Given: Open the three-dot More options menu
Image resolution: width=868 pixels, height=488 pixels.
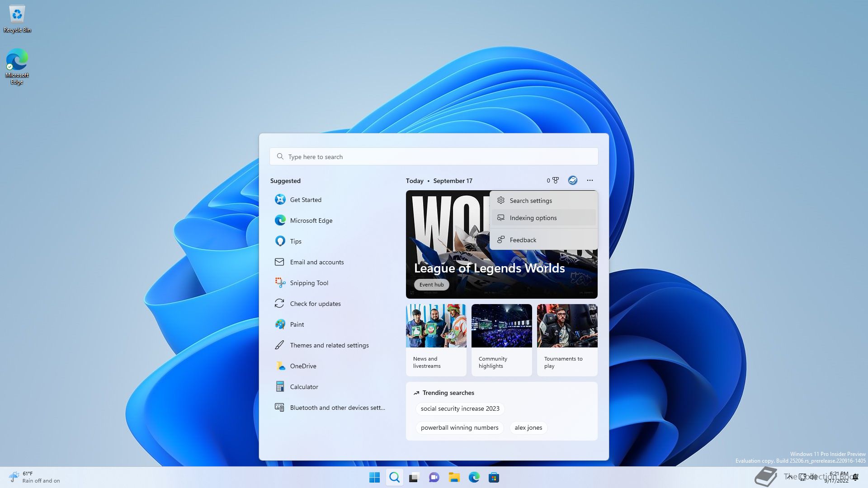Looking at the screenshot, I should coord(590,180).
